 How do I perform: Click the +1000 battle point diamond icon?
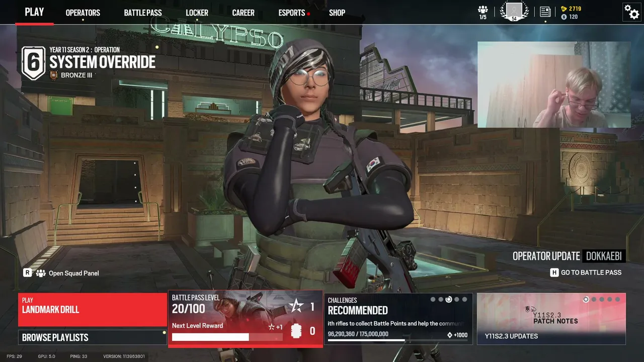450,335
